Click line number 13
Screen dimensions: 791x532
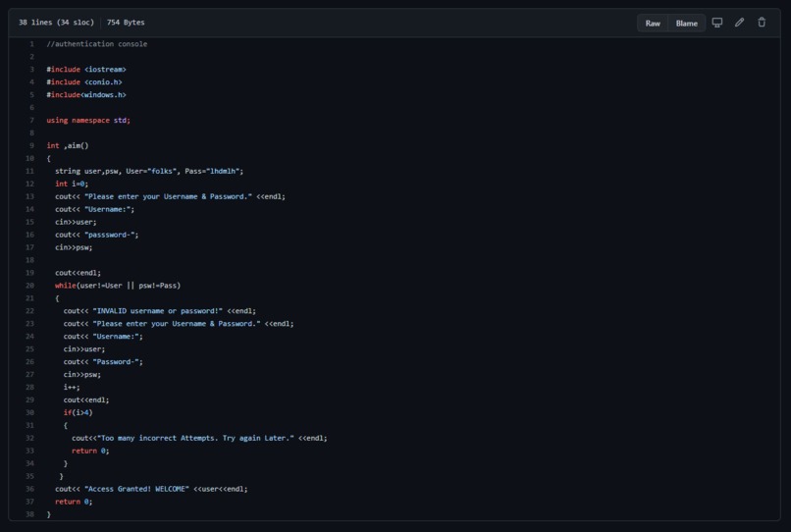coord(29,196)
